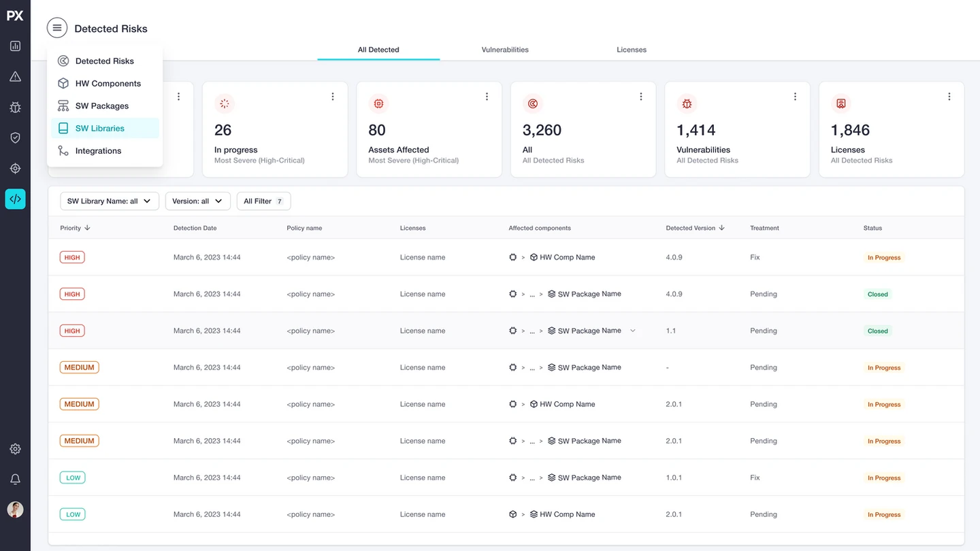Open Version filter dropdown
Image resolution: width=980 pixels, height=551 pixels.
197,201
